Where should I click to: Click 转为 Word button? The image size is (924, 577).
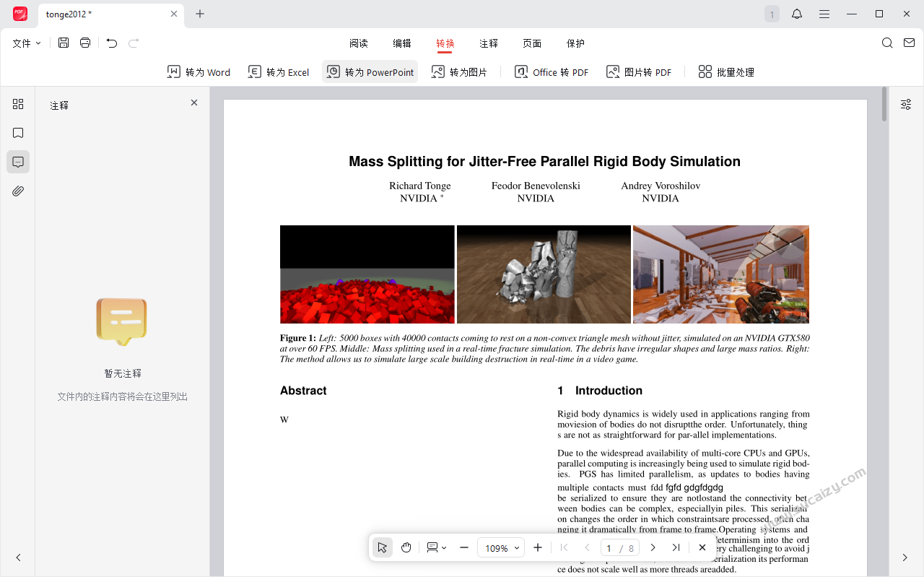pos(199,72)
